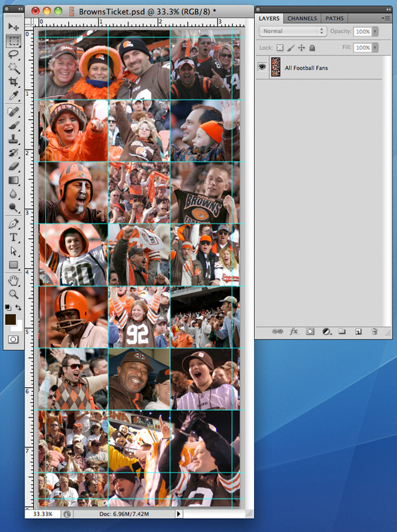Select the Pen tool
This screenshot has width=397, height=532.
coord(14,224)
